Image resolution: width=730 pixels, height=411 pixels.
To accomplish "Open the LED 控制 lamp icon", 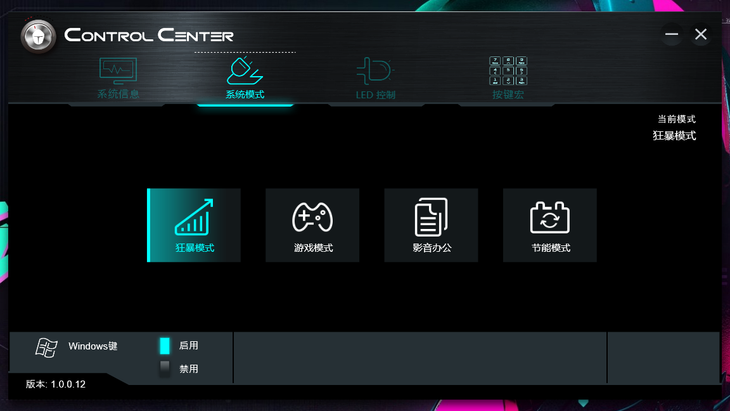I will (375, 71).
